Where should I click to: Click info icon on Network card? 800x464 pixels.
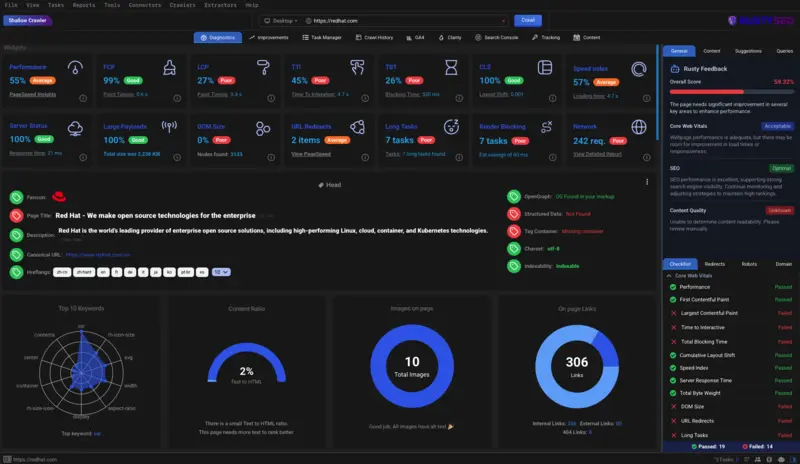click(646, 157)
